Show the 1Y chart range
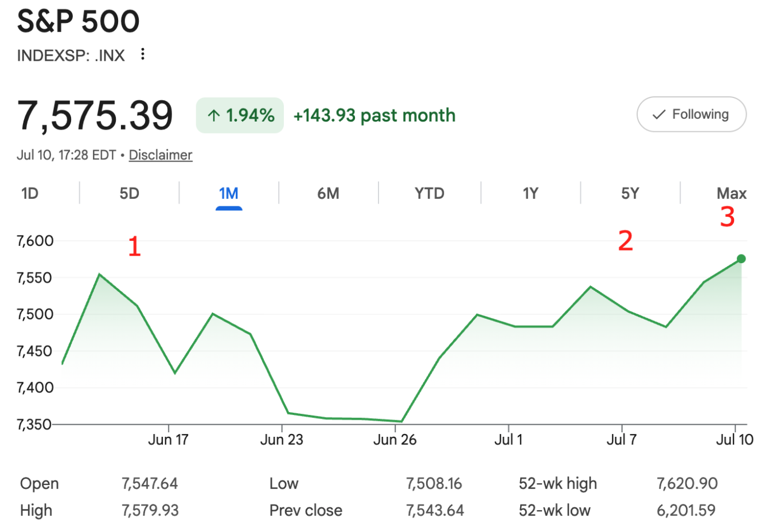Image resolution: width=757 pixels, height=532 pixels. (x=530, y=194)
